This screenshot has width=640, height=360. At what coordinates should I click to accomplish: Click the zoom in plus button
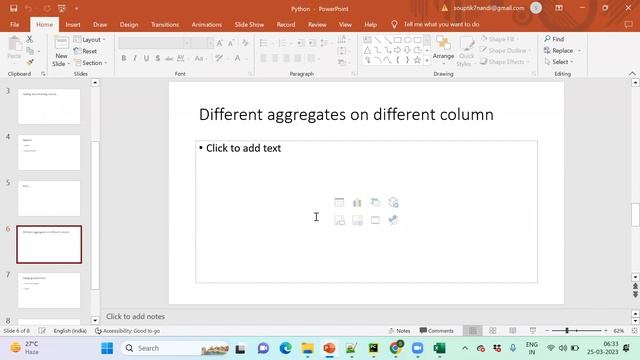[x=606, y=331]
